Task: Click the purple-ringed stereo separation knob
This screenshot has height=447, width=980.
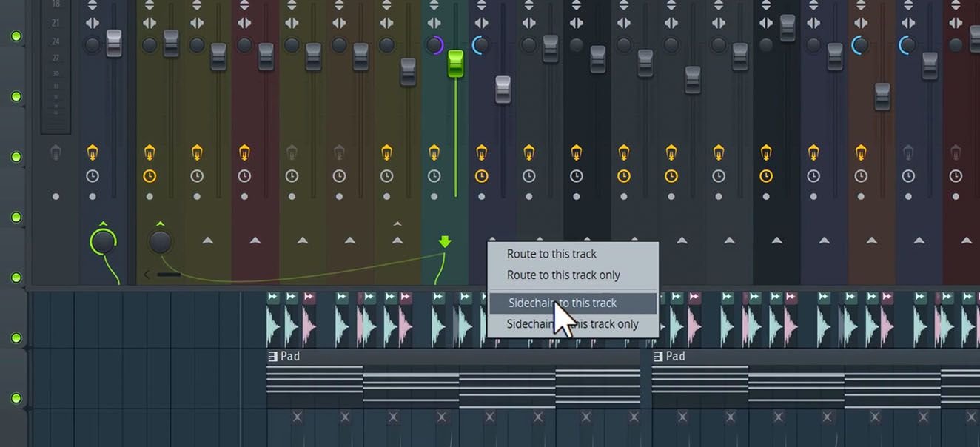Action: point(434,45)
